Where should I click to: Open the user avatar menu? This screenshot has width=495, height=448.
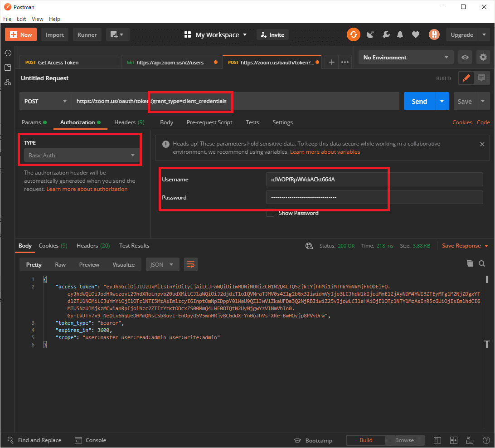click(434, 34)
